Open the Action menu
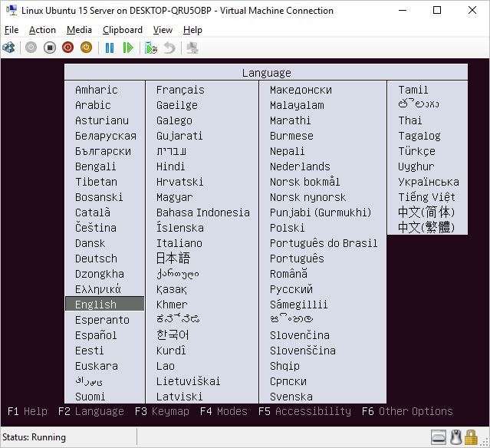Screen dimensions: 490x448 tap(42, 30)
